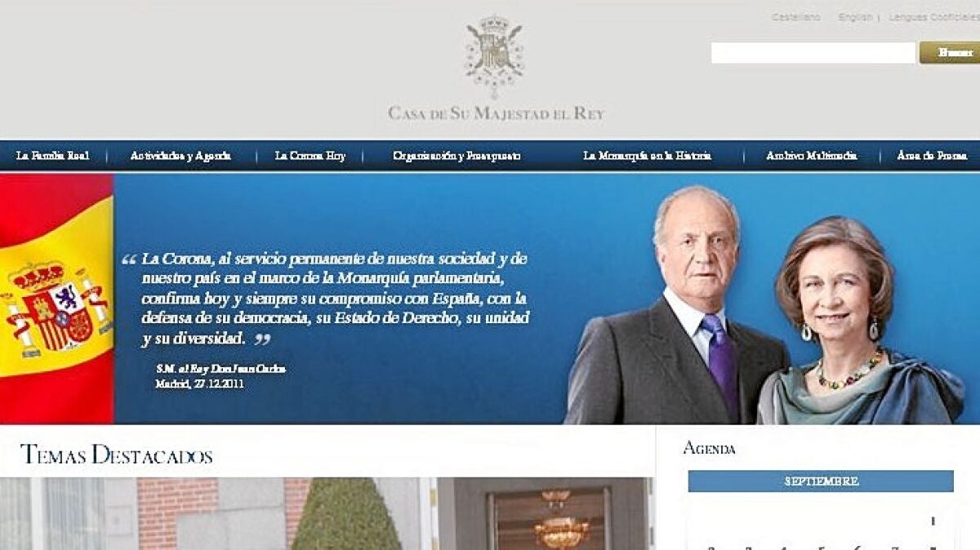980x550 pixels.
Task: Open Archivo Multimedia section
Action: 812,156
